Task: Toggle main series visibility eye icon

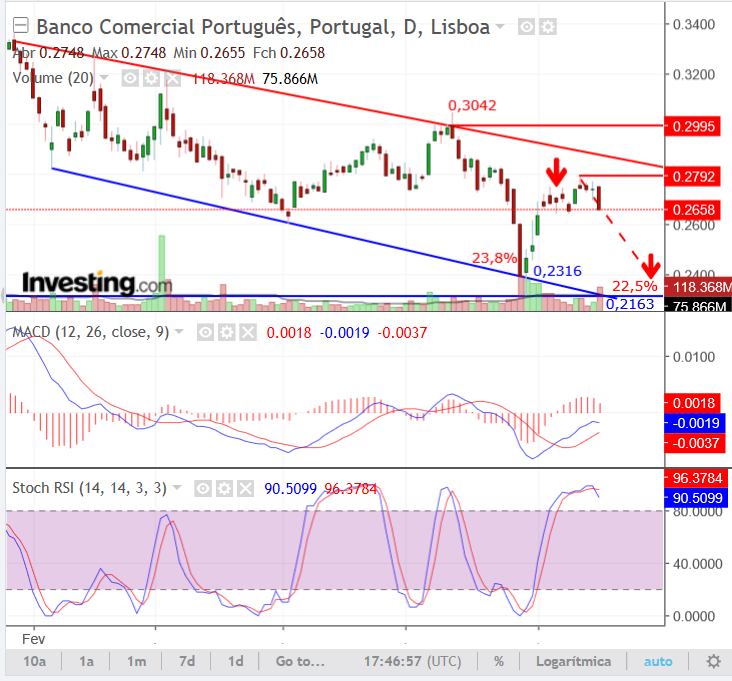Action: click(x=527, y=27)
